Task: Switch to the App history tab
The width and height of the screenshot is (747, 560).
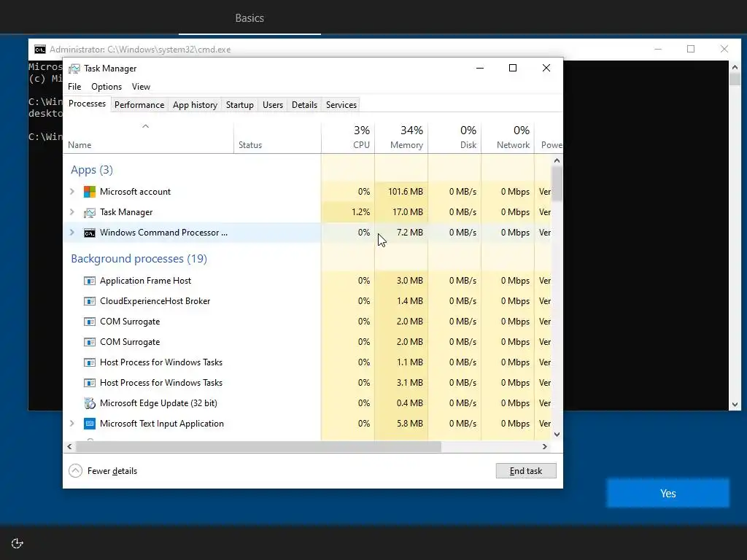Action: (x=195, y=105)
